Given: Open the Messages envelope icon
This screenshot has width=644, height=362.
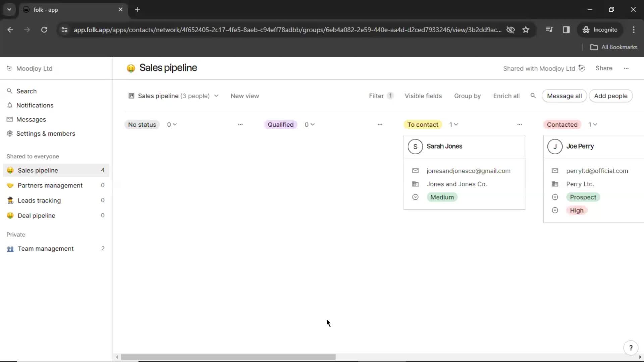Looking at the screenshot, I should (10, 119).
